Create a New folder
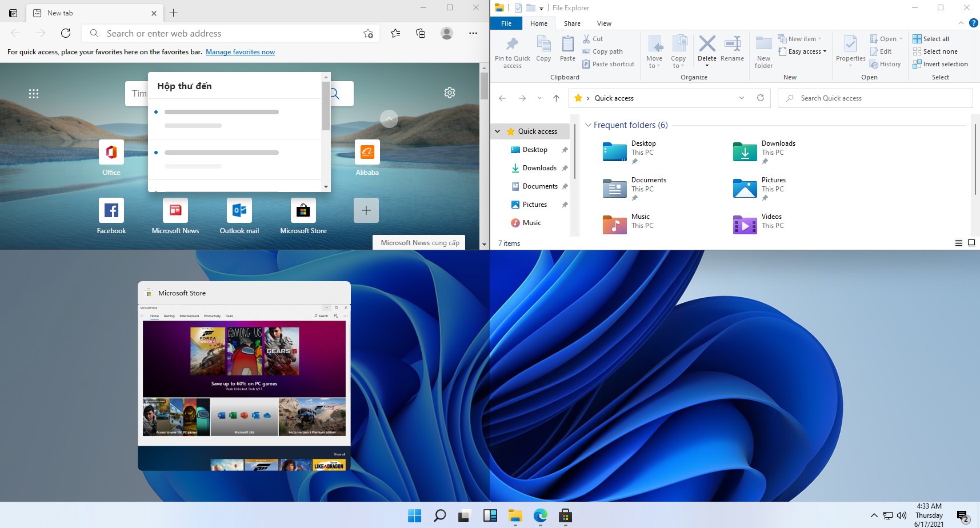Screen dimensions: 980x528 click(x=763, y=51)
